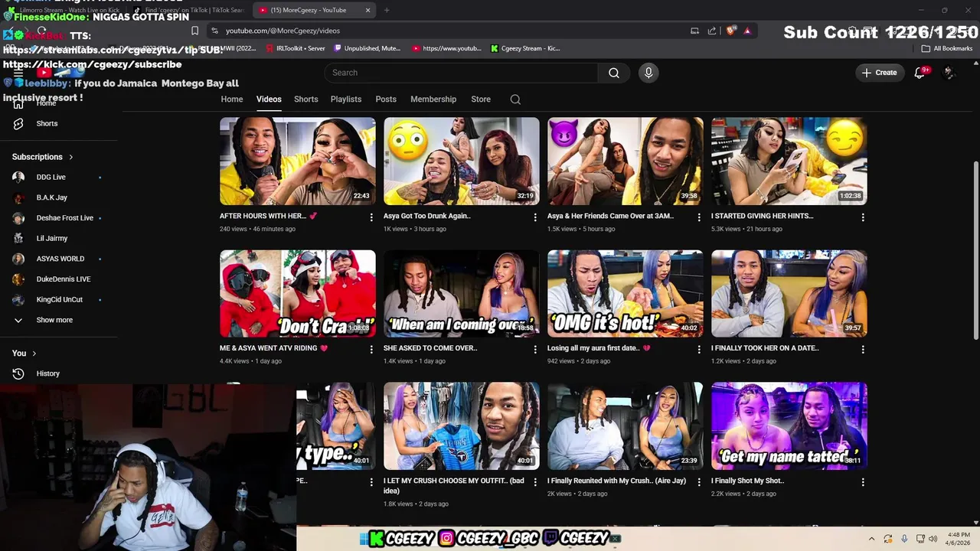This screenshot has width=980, height=551.
Task: Open the taskbar network icon
Action: click(920, 539)
